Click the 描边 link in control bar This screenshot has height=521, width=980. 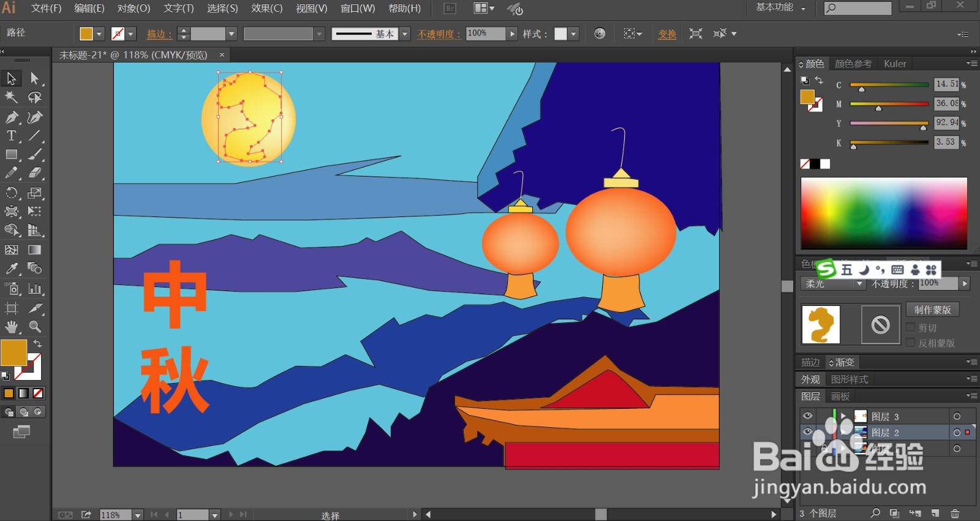click(x=159, y=34)
